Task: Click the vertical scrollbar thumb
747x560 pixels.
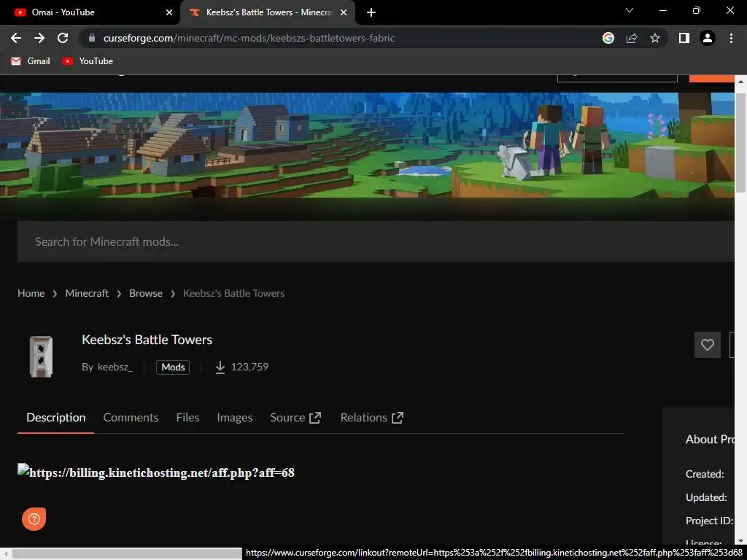Action: [740, 143]
